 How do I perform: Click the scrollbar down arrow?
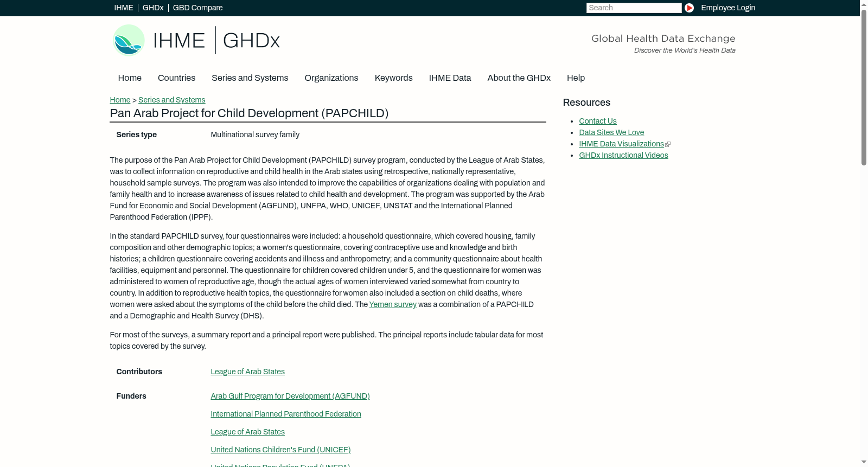[x=864, y=463]
